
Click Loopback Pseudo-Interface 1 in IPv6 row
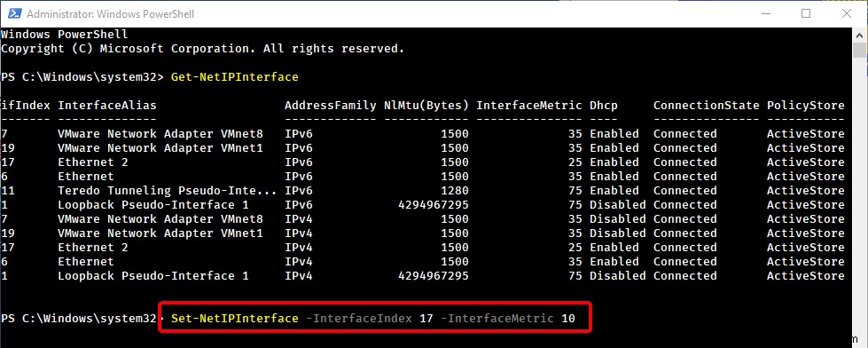click(153, 205)
